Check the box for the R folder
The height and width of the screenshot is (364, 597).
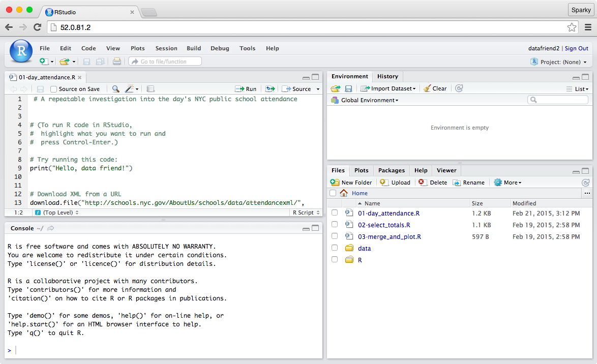[335, 259]
